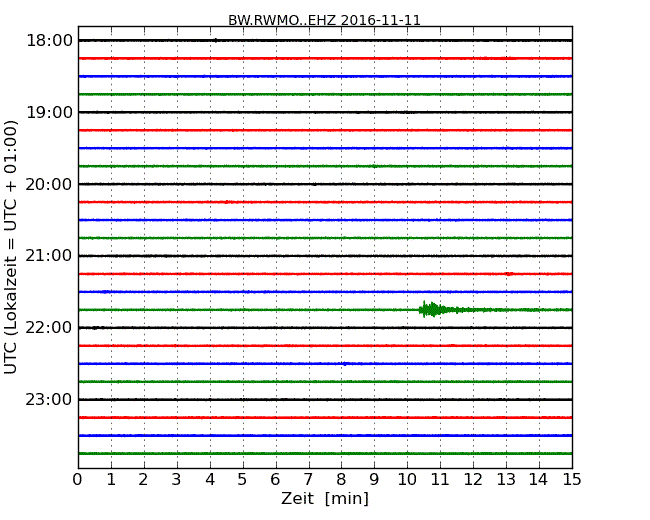Click the x-axis tick label 1
The width and height of the screenshot is (650, 520).
pyautogui.click(x=111, y=480)
